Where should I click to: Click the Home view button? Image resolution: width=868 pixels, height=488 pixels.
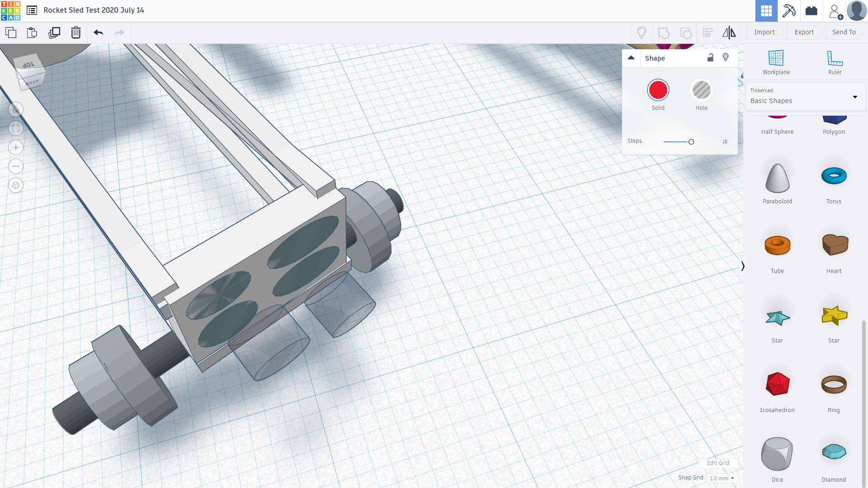[x=16, y=109]
